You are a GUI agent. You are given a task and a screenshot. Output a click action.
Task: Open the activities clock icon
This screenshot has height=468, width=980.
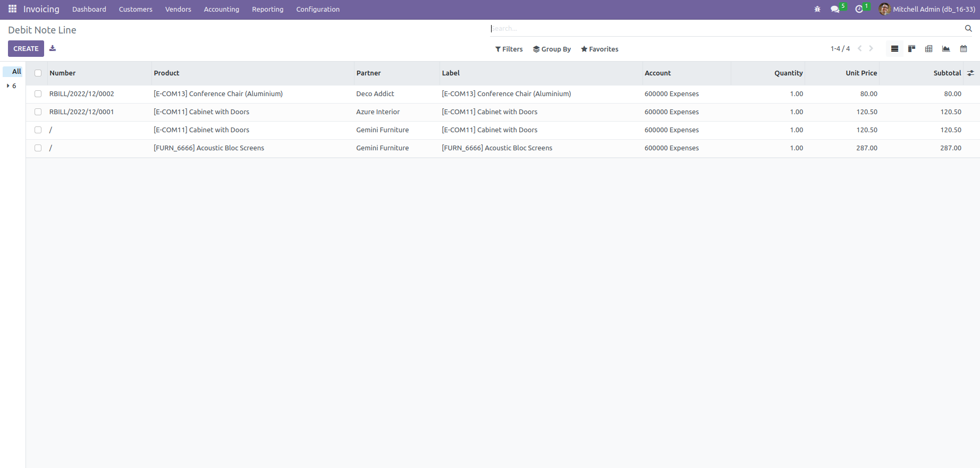(859, 9)
